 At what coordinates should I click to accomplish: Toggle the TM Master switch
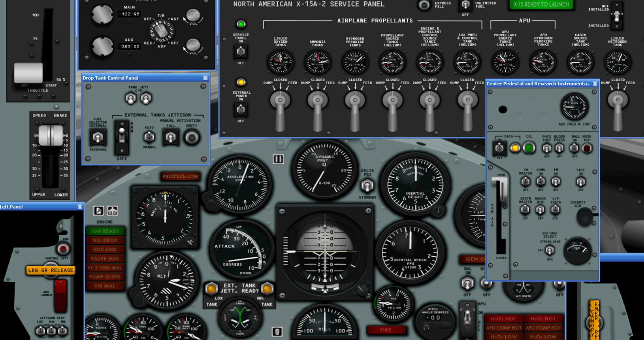coord(525,182)
